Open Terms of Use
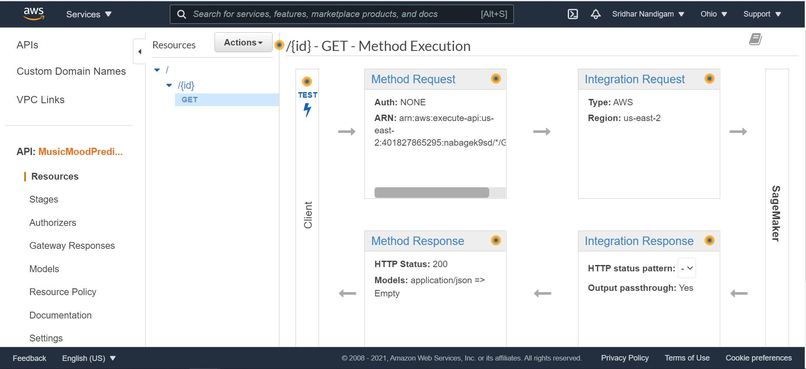 687,358
